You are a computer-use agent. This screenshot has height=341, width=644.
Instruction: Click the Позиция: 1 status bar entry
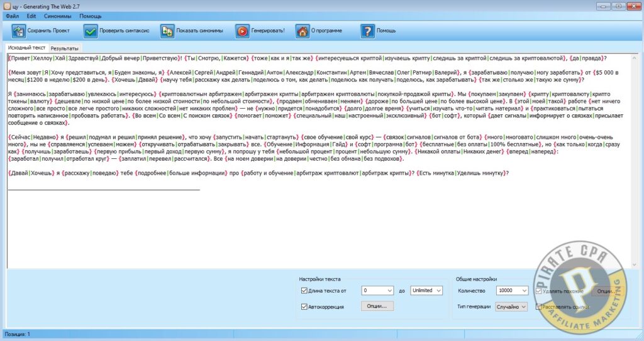(x=17, y=334)
